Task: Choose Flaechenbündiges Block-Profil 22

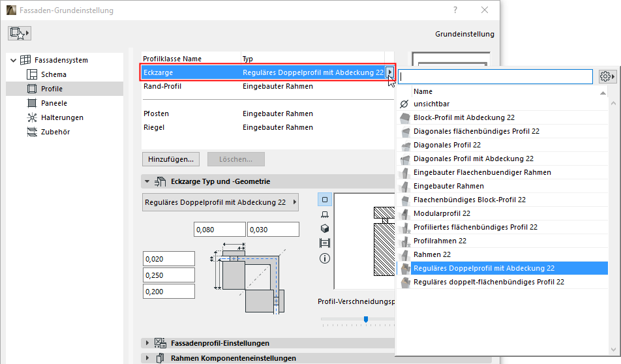Action: 502,200
